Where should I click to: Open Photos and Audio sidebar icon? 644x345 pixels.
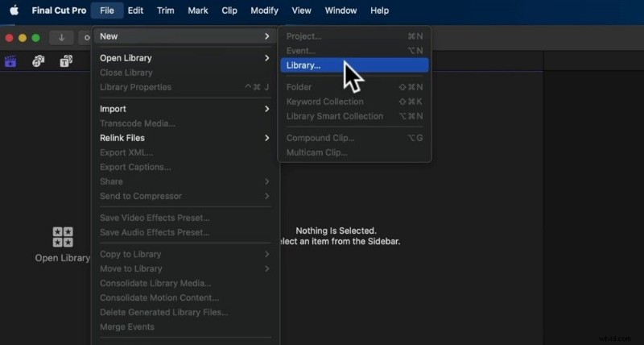38,61
